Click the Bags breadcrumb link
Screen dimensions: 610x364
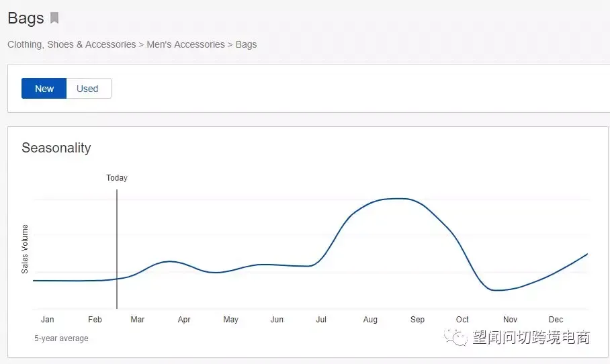pyautogui.click(x=247, y=45)
